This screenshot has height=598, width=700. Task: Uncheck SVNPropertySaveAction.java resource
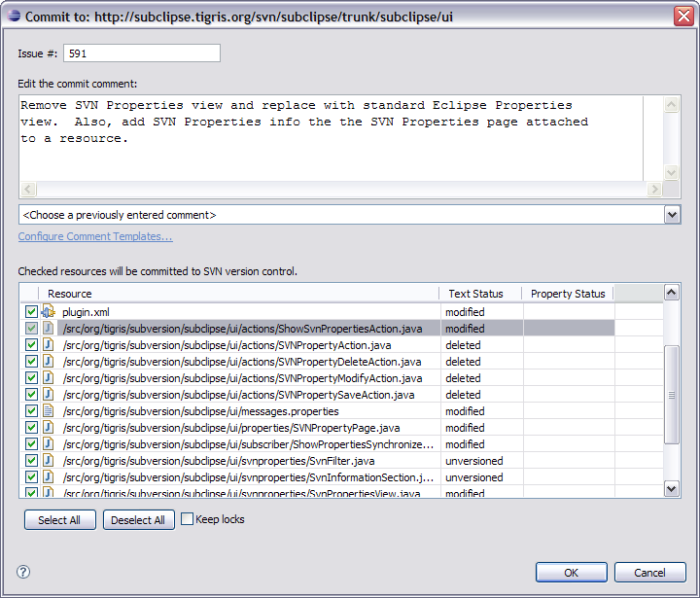[x=31, y=395]
